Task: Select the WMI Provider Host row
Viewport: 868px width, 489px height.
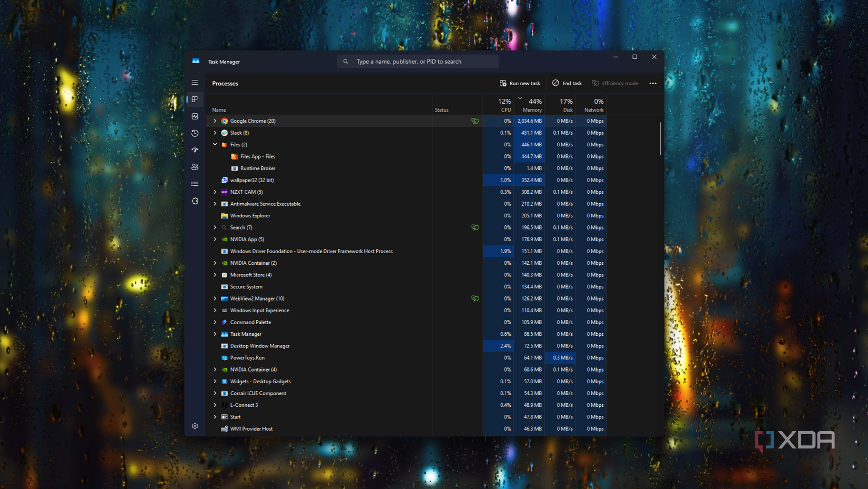Action: click(x=406, y=429)
